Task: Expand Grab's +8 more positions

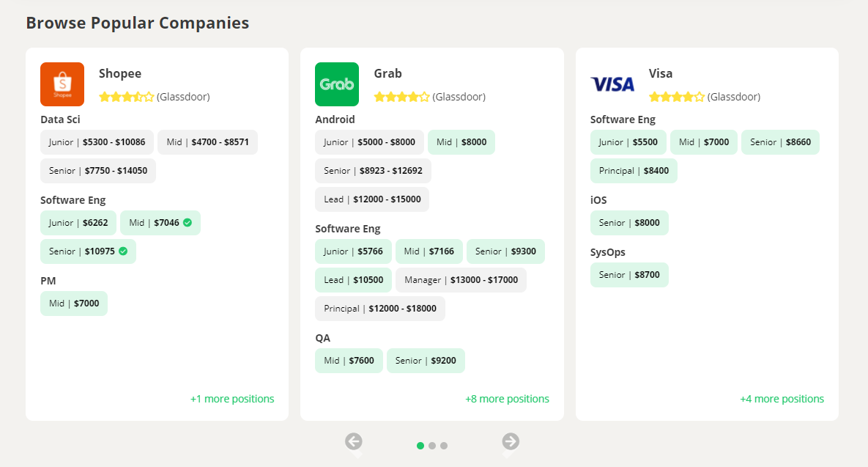Action: 507,398
